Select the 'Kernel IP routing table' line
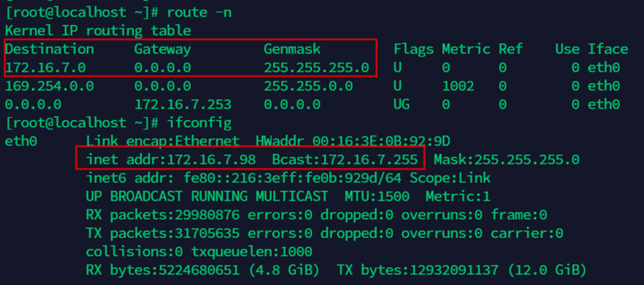Screen dimensions: 644x285 click(x=98, y=31)
